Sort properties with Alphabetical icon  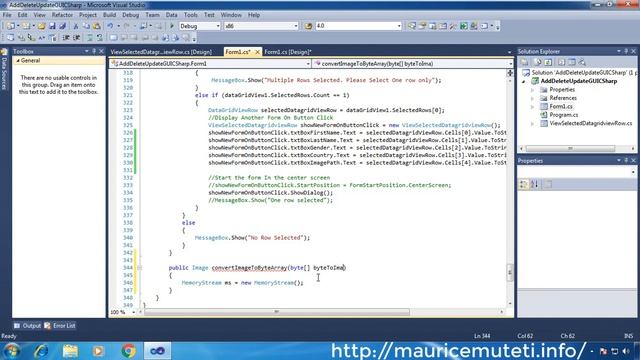pyautogui.click(x=534, y=184)
